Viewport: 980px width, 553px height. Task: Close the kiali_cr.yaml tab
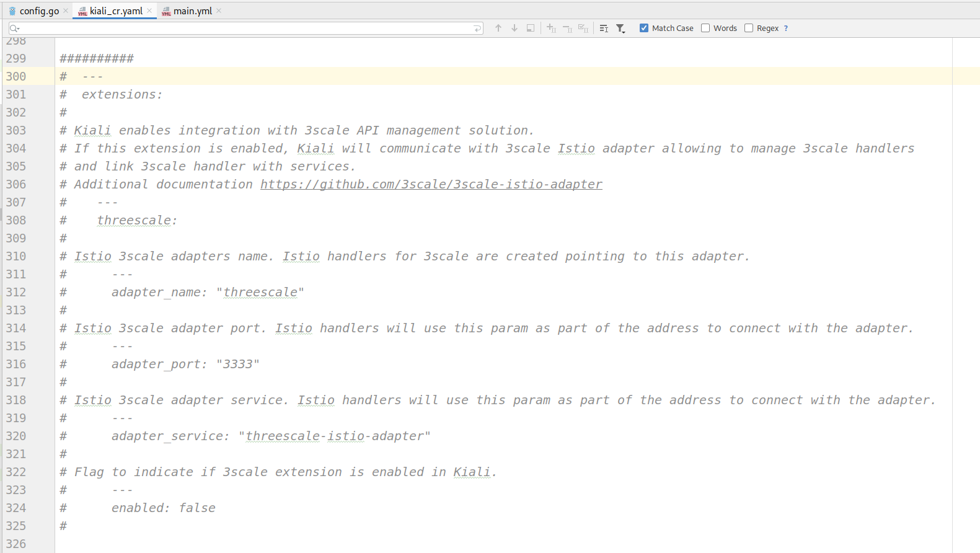149,11
